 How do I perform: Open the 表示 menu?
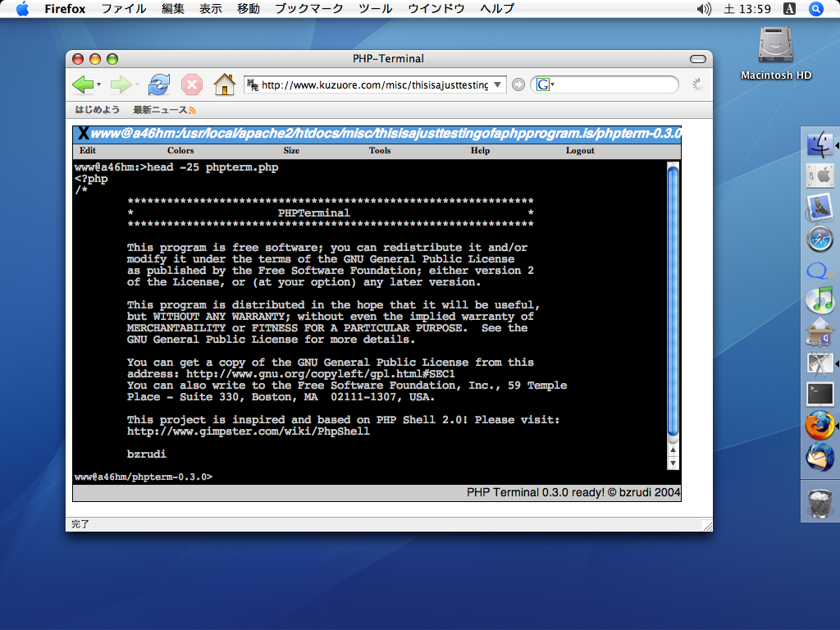[211, 8]
